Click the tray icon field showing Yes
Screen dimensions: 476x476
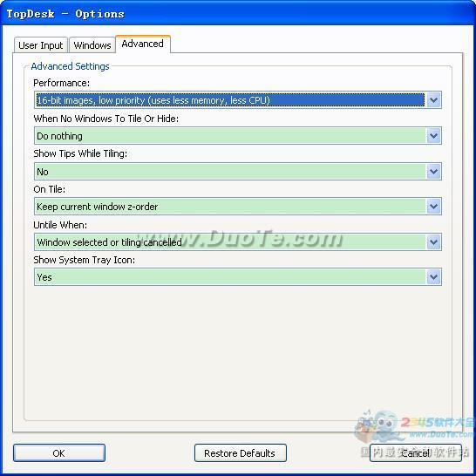coord(238,277)
